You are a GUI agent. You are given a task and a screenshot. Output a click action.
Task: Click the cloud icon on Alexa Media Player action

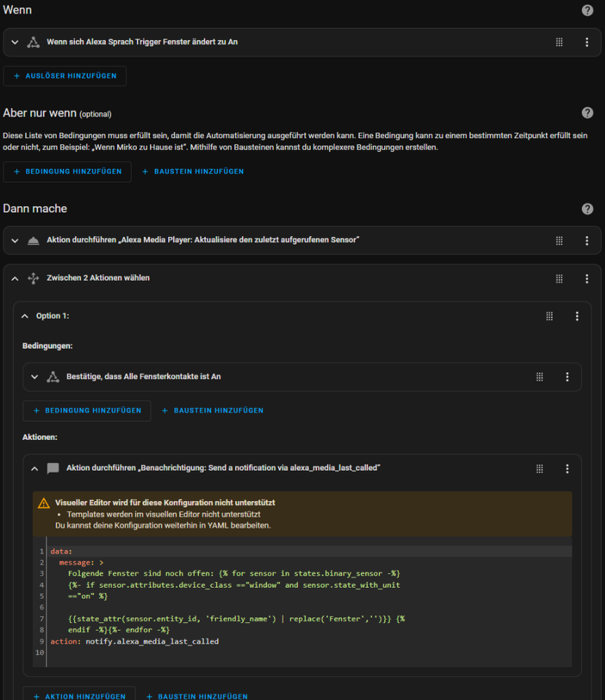click(x=33, y=240)
